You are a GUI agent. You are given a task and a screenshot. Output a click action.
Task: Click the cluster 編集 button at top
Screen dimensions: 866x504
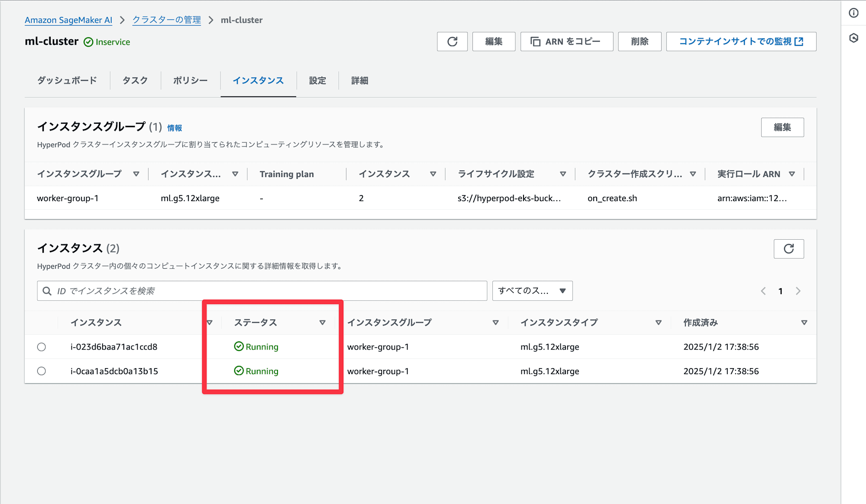(494, 42)
